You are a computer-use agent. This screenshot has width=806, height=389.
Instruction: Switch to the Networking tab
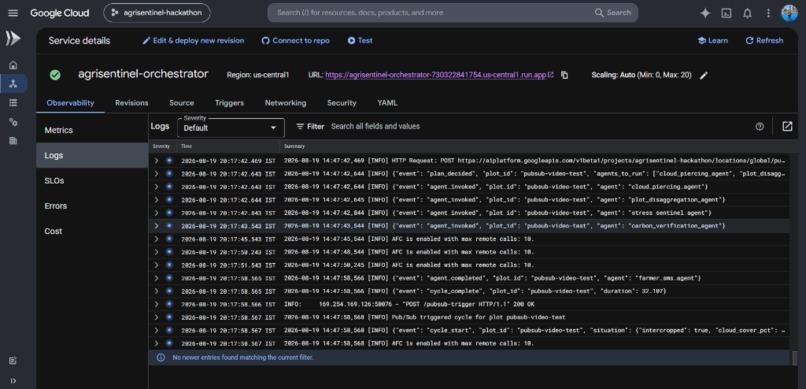285,103
